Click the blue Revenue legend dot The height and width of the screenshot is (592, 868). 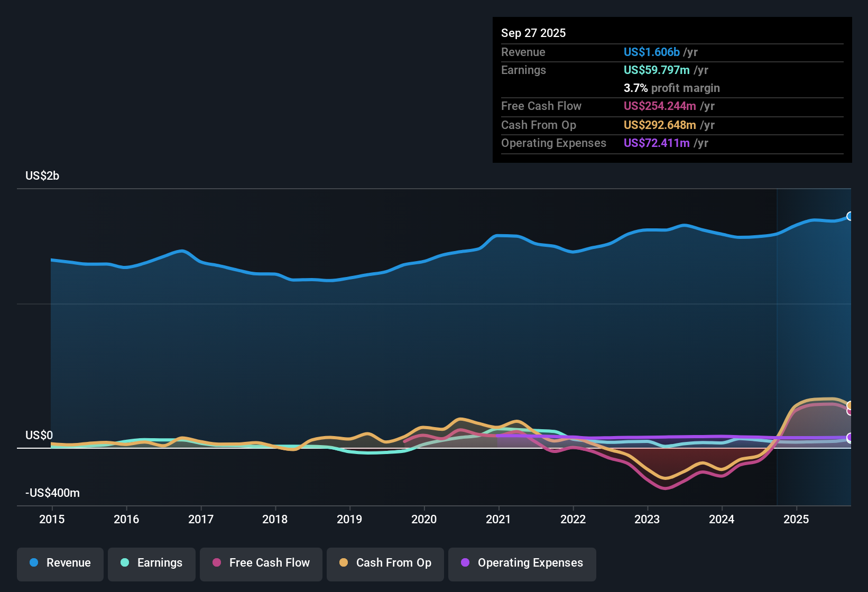(34, 563)
